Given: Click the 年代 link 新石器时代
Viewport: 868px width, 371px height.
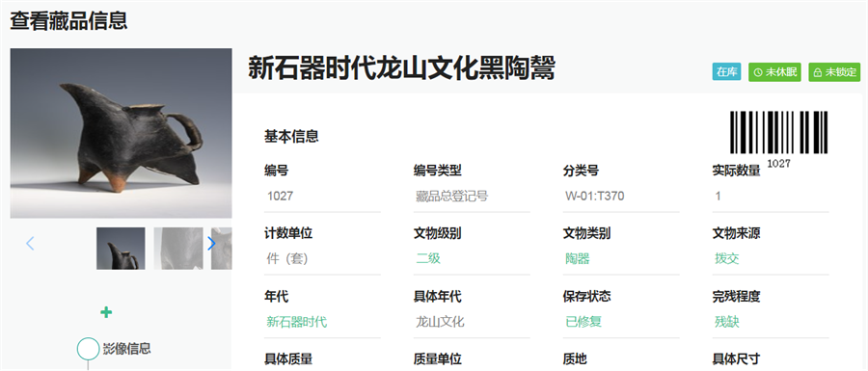Looking at the screenshot, I should click(x=297, y=322).
